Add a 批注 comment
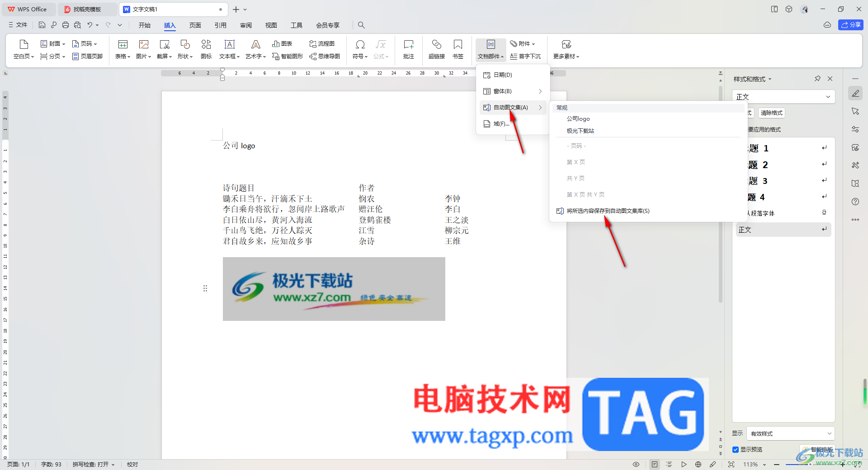 coord(409,49)
